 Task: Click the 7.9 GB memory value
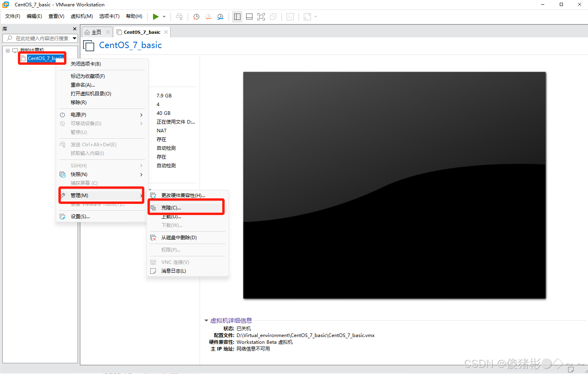click(x=164, y=96)
